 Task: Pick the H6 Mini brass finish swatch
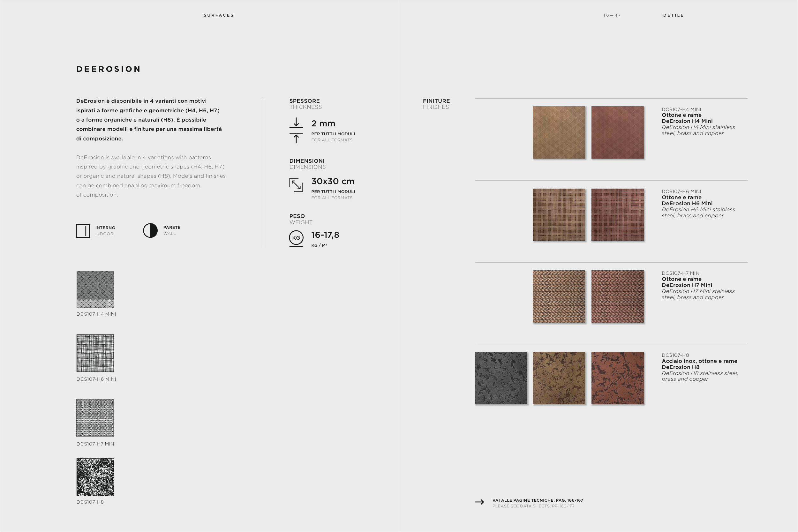559,215
